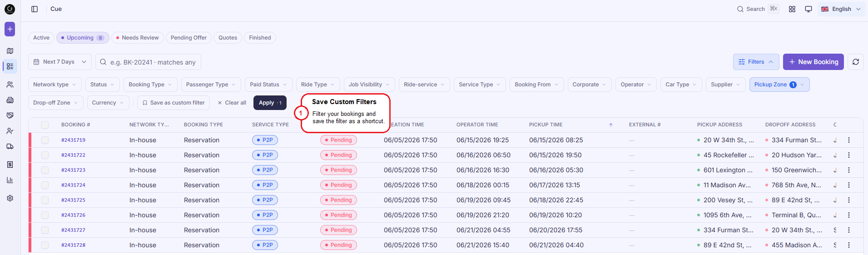Open row actions menu for booking #2431719
The width and height of the screenshot is (868, 255).
click(849, 140)
